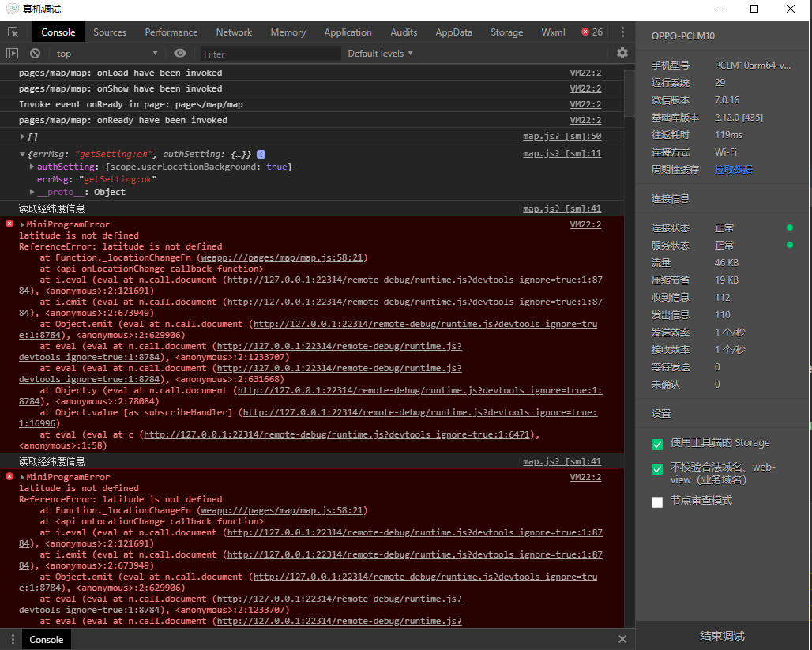Viewport: 812px width, 650px height.
Task: Click the second MiniProgramError red error icon
Action: pos(9,476)
